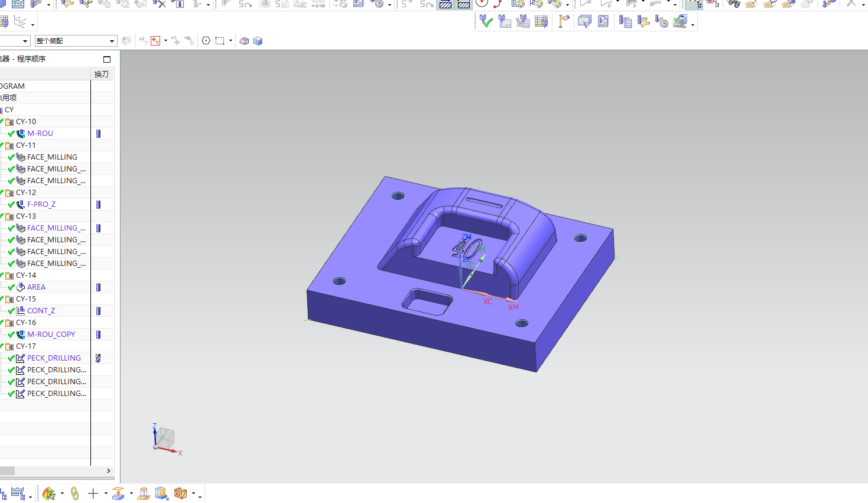Maximize the operation navigator panel
The image size is (868, 503).
coord(107,59)
